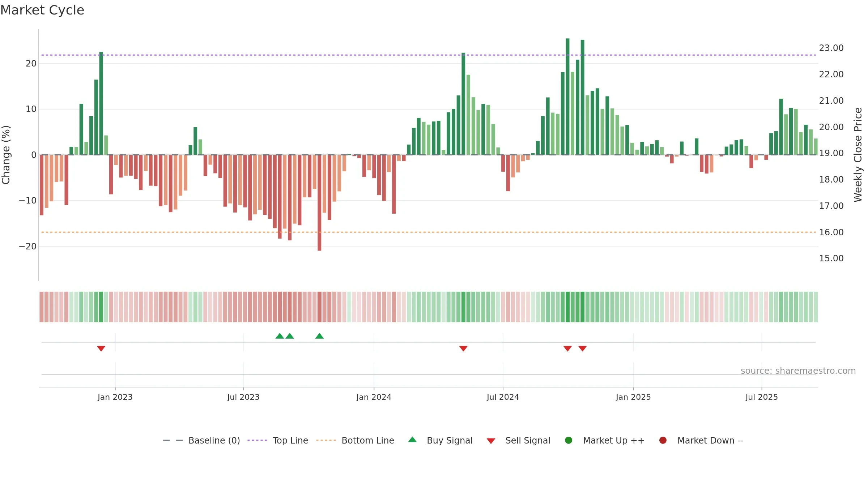Click the Jan 2025 x-axis label
The image size is (868, 488).
tap(633, 397)
